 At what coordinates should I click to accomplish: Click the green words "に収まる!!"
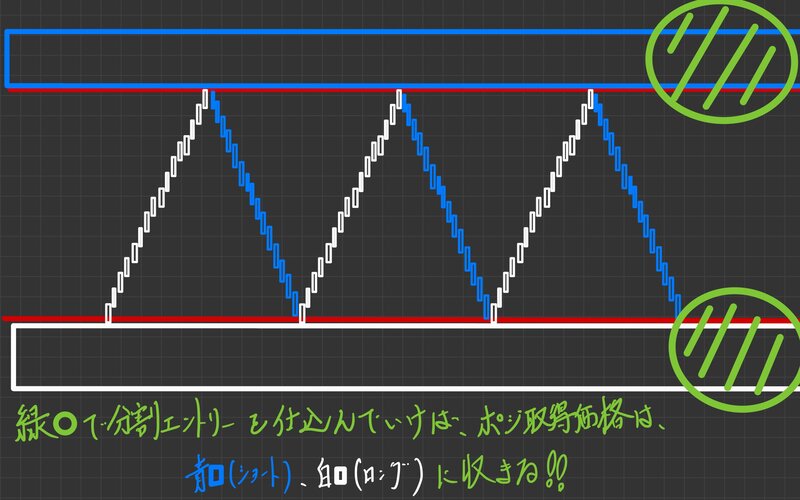pyautogui.click(x=501, y=471)
